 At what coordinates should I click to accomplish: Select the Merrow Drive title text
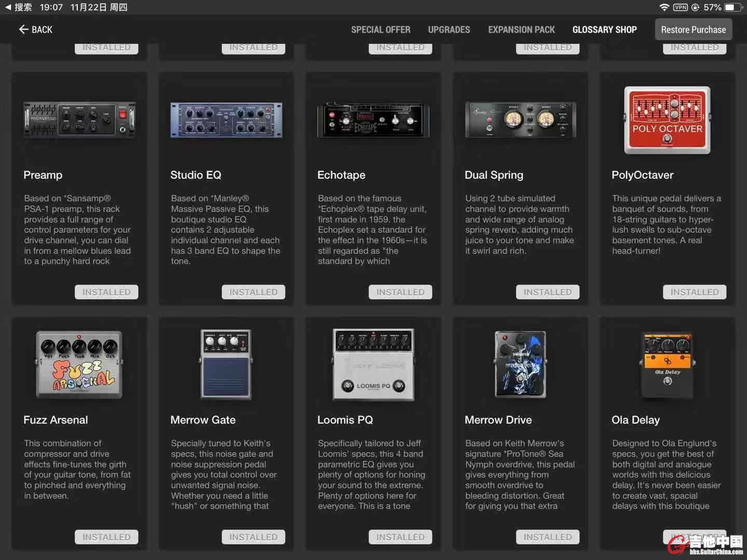(x=498, y=420)
